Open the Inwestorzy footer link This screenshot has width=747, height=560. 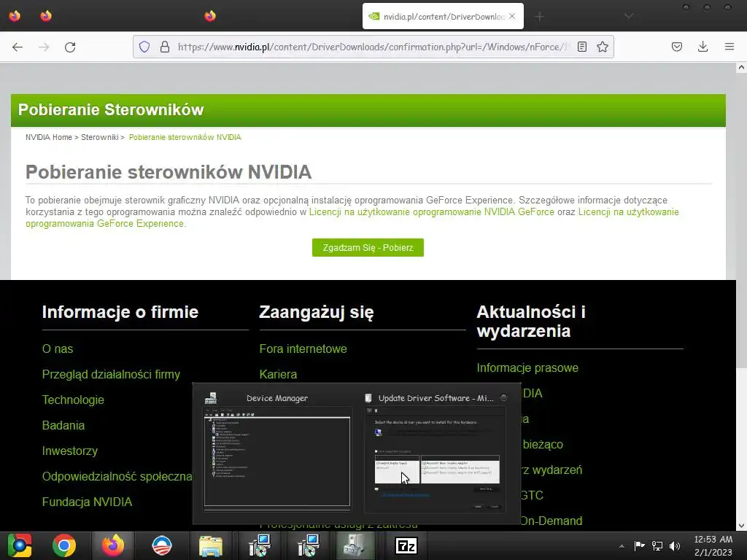tap(69, 451)
